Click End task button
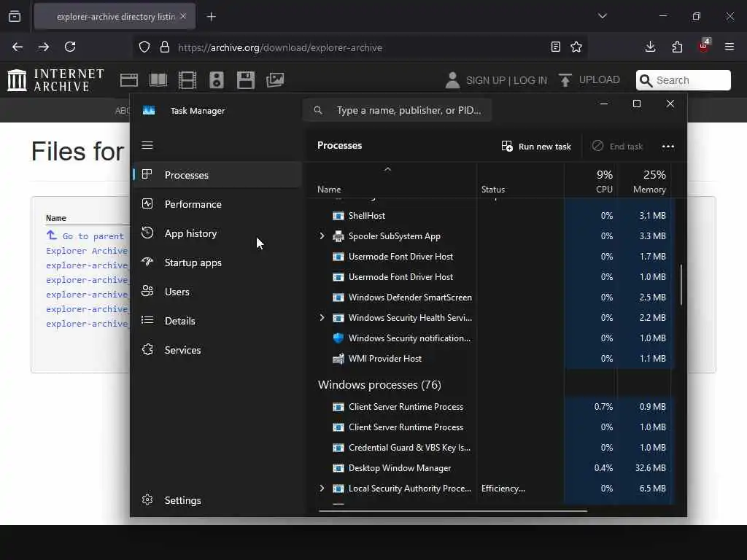747x560 pixels. click(x=617, y=146)
